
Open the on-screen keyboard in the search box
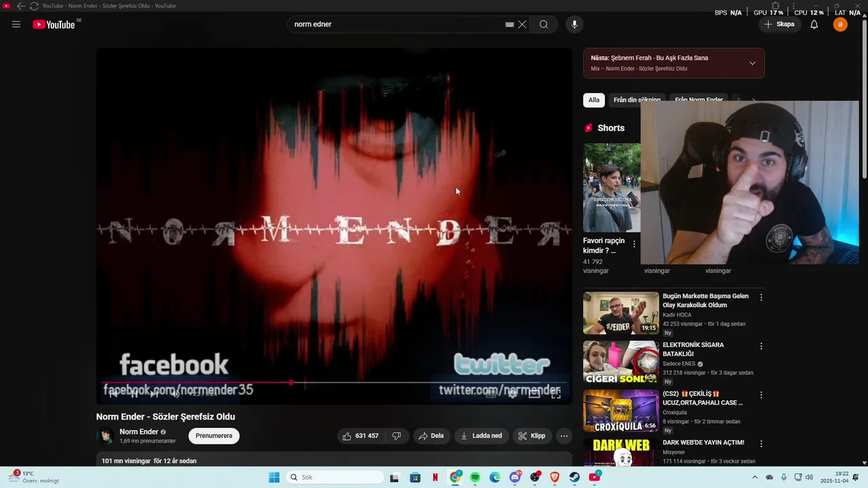[x=510, y=24]
